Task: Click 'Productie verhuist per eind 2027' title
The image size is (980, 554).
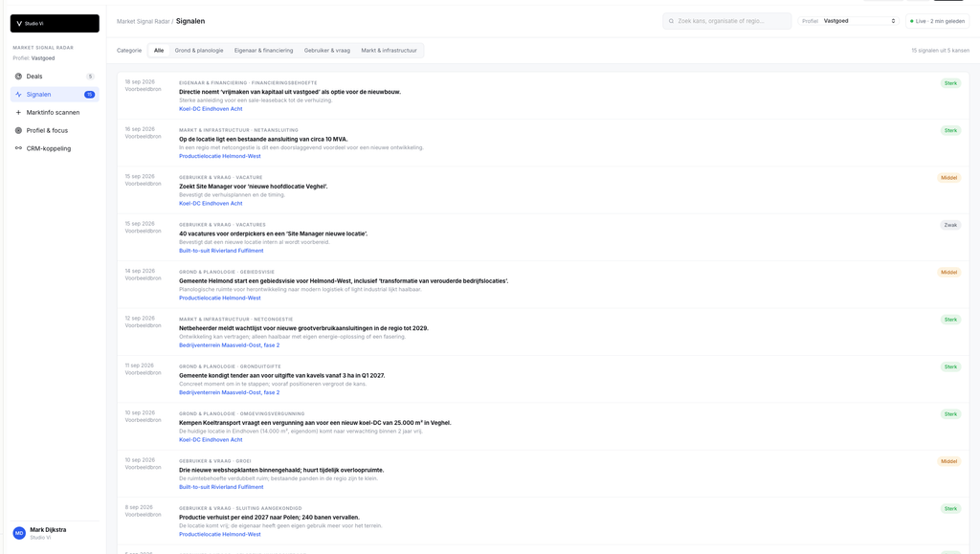Action: coord(269,517)
